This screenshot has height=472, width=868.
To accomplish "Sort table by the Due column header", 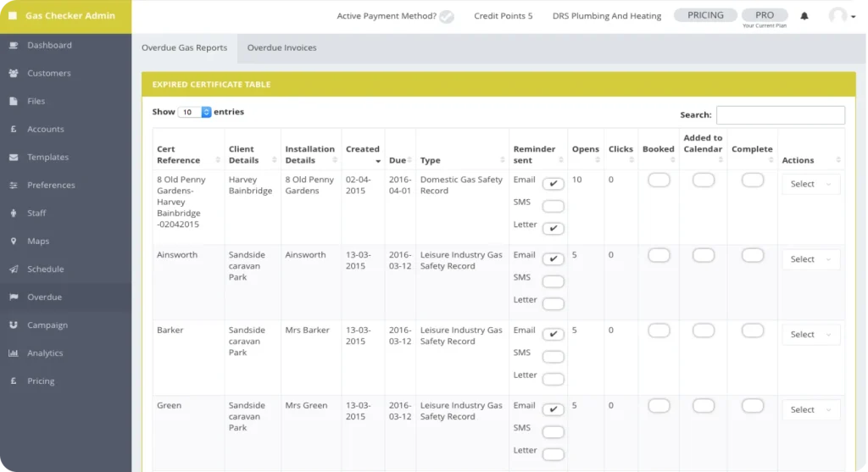I will pos(399,159).
